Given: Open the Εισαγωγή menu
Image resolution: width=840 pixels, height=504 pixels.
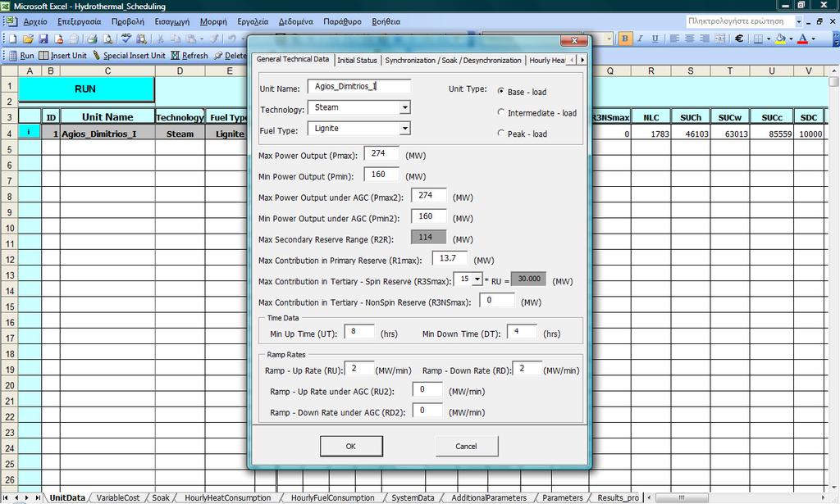Looking at the screenshot, I should point(172,21).
